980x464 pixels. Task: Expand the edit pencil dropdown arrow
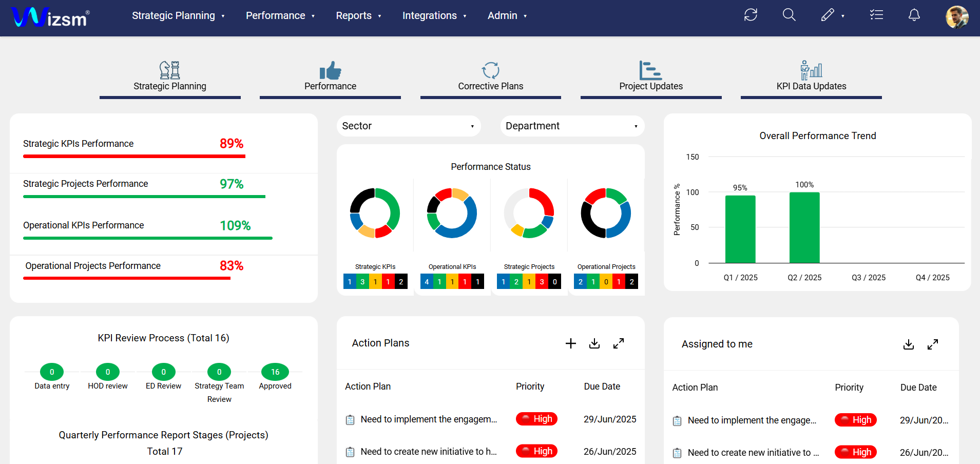click(x=841, y=15)
